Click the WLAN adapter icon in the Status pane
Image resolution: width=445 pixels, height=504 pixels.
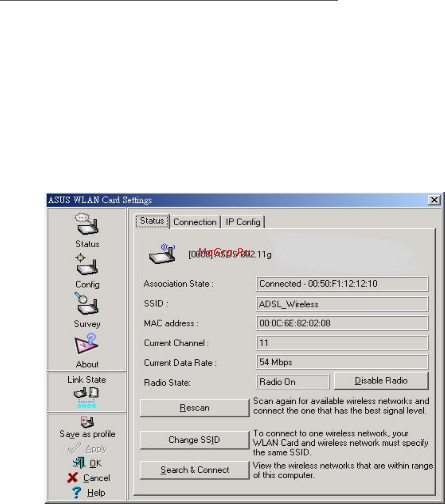pos(162,253)
